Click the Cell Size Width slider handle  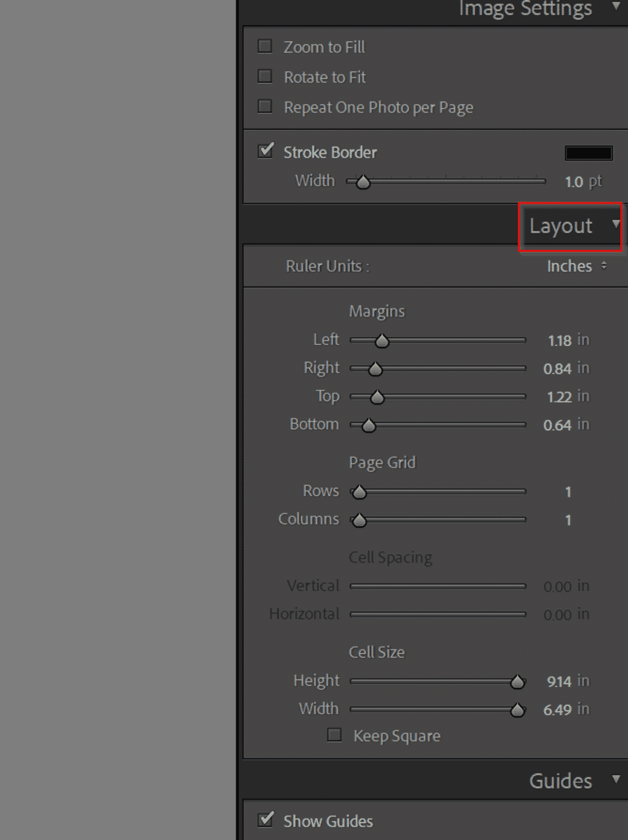[x=517, y=710]
